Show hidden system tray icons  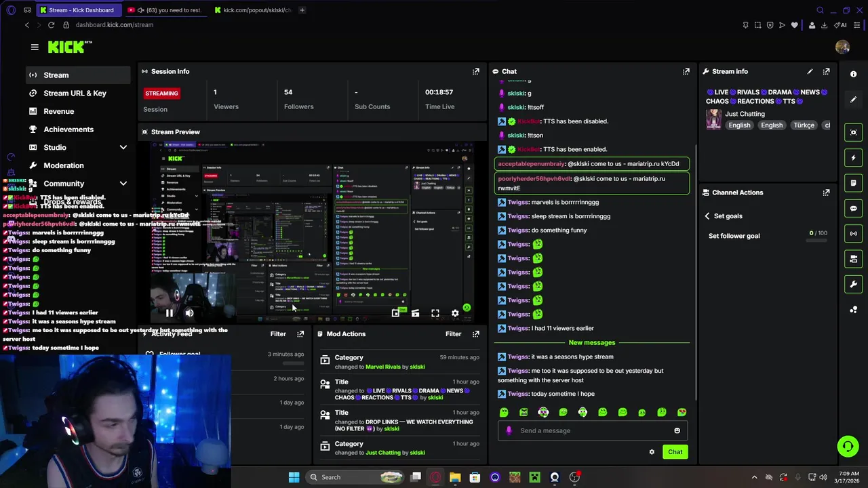point(754,477)
